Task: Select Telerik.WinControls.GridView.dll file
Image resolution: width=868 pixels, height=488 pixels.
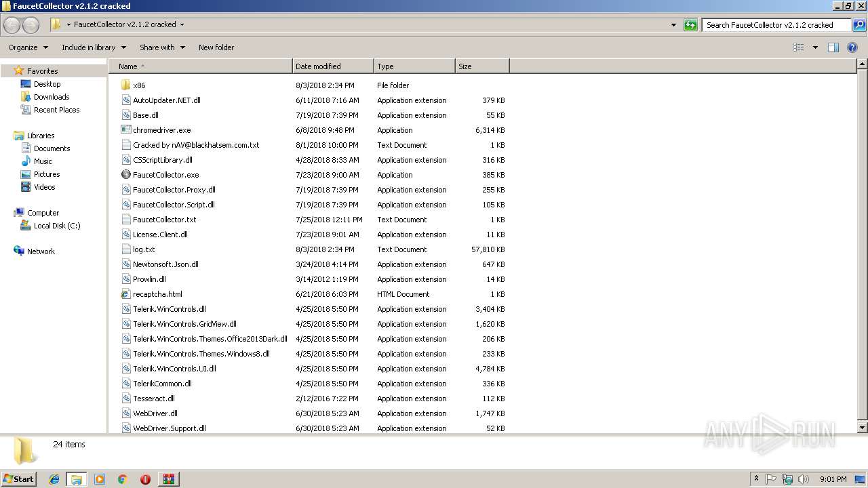Action: [x=184, y=324]
